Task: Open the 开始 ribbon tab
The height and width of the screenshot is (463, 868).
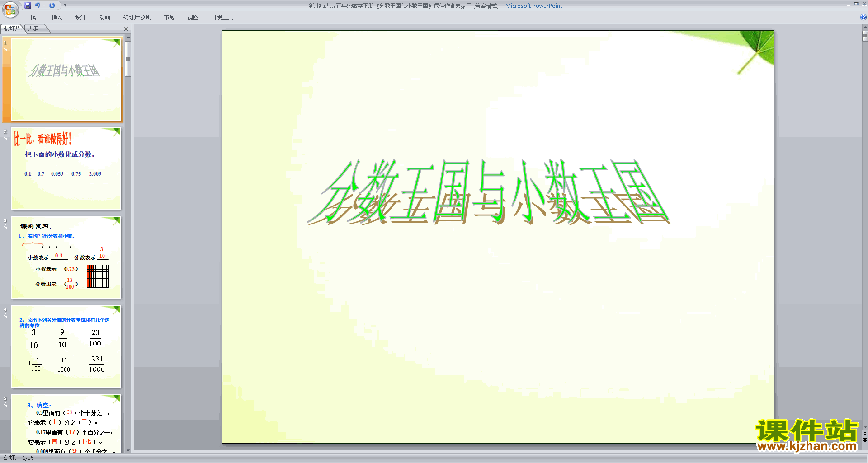Action: pos(33,18)
